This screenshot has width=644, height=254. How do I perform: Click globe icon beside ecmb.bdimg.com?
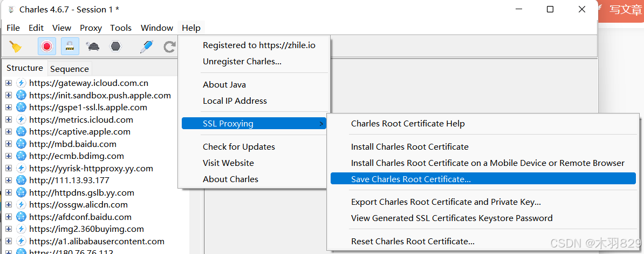pos(21,156)
